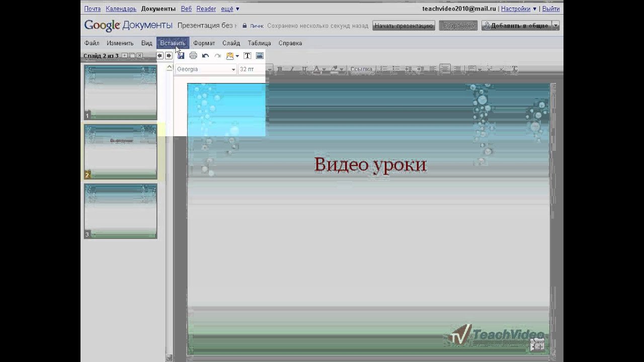Click the speaker notes icon on slide corner

537,344
